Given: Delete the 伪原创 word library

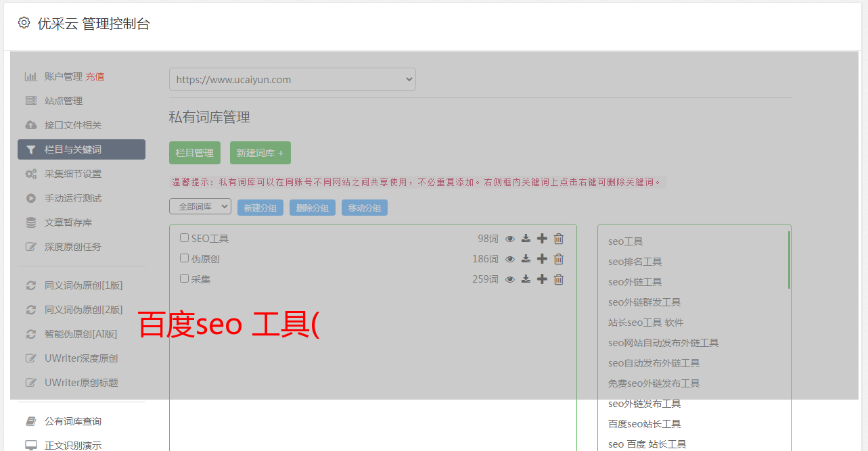Looking at the screenshot, I should (x=559, y=259).
